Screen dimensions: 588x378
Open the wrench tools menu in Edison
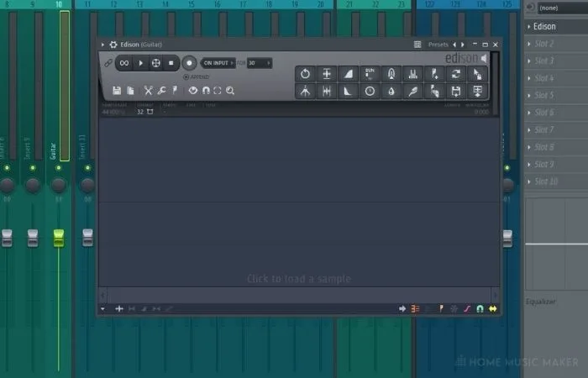(x=162, y=91)
